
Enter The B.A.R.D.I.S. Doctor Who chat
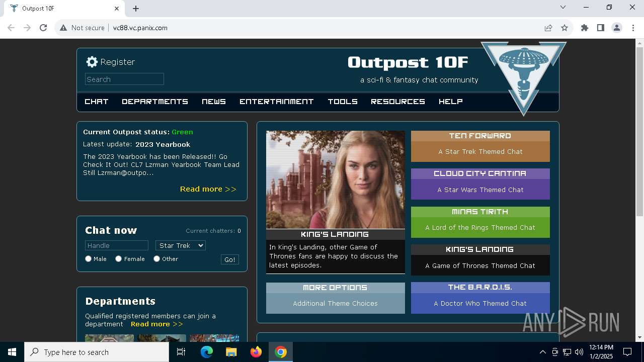480,298
